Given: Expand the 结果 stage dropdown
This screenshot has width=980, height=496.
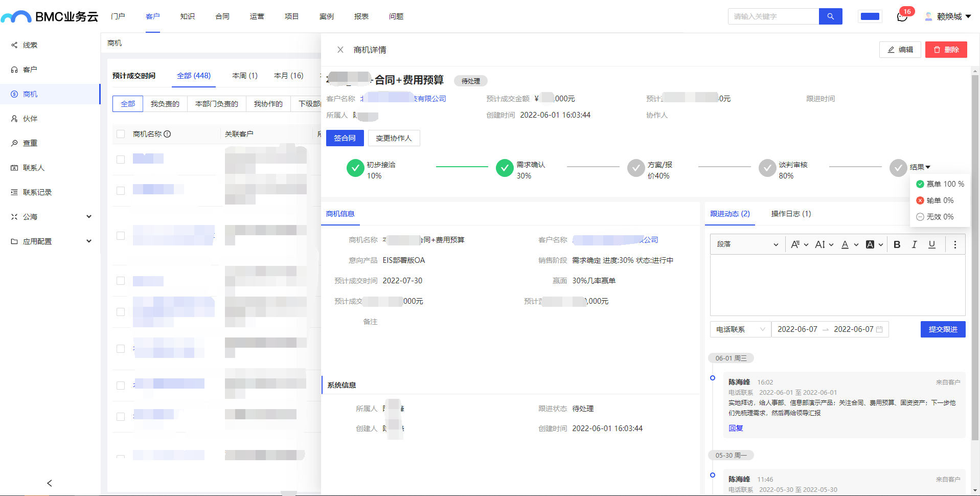Looking at the screenshot, I should 920,167.
